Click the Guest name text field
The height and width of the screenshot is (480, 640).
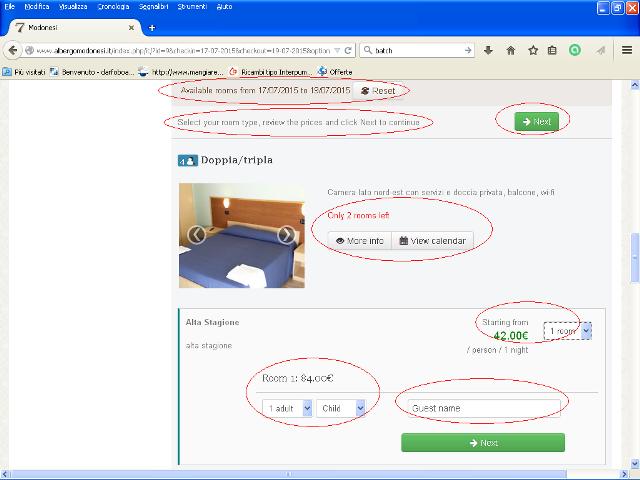pos(484,408)
